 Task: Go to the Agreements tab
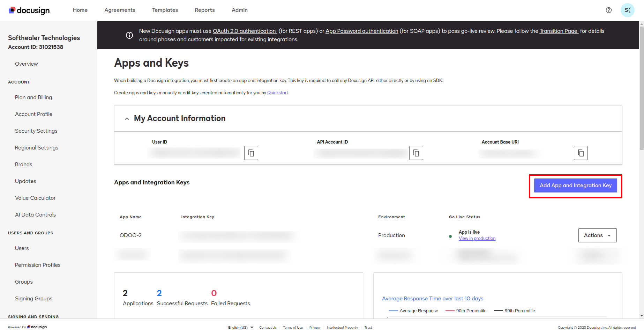[120, 10]
